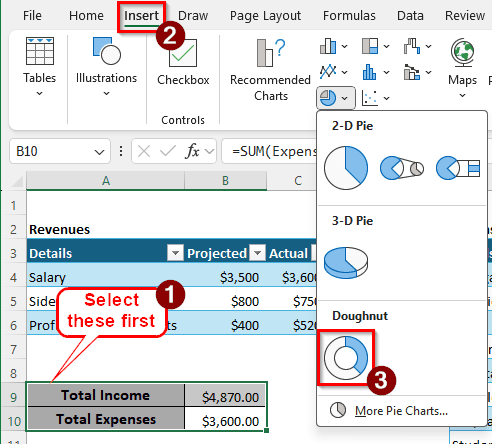Expand the hierarchy chart dropdown arrow
Screen dimensions: 492x444
386,46
